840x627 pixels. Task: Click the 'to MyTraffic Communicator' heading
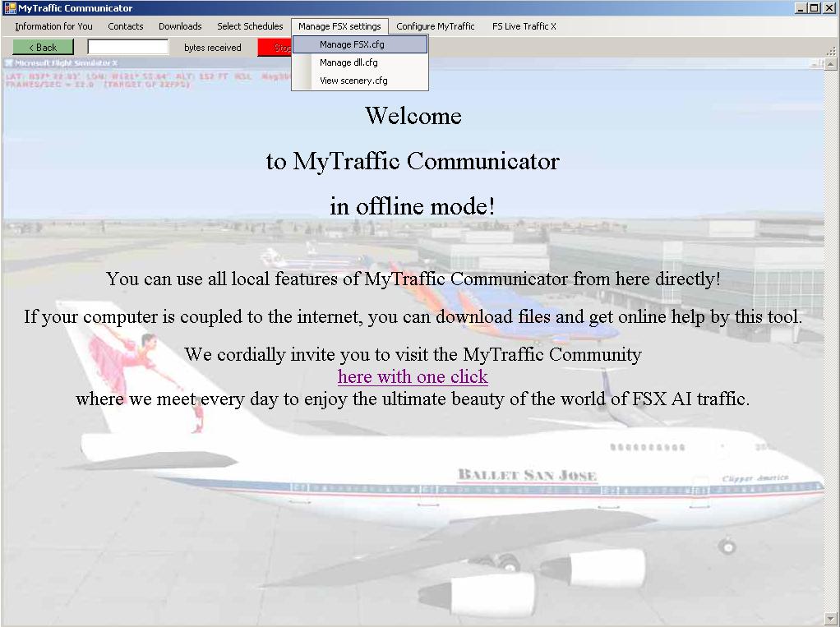(x=413, y=161)
